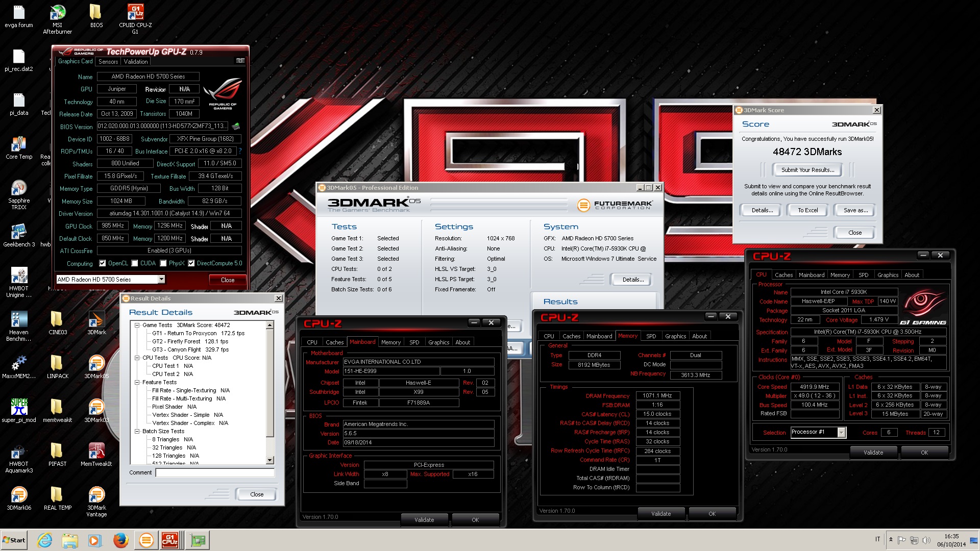Collapse the Batch Size Tests tree node

pyautogui.click(x=137, y=431)
